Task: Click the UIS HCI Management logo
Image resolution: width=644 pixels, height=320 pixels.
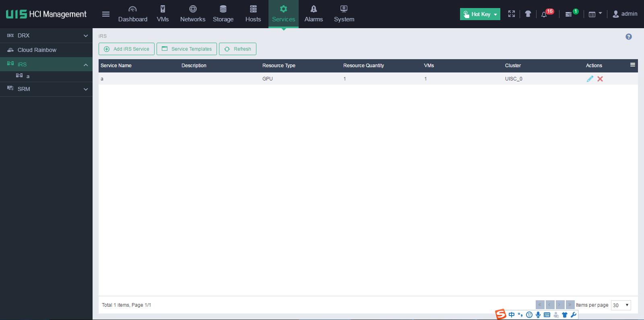Action: click(46, 14)
